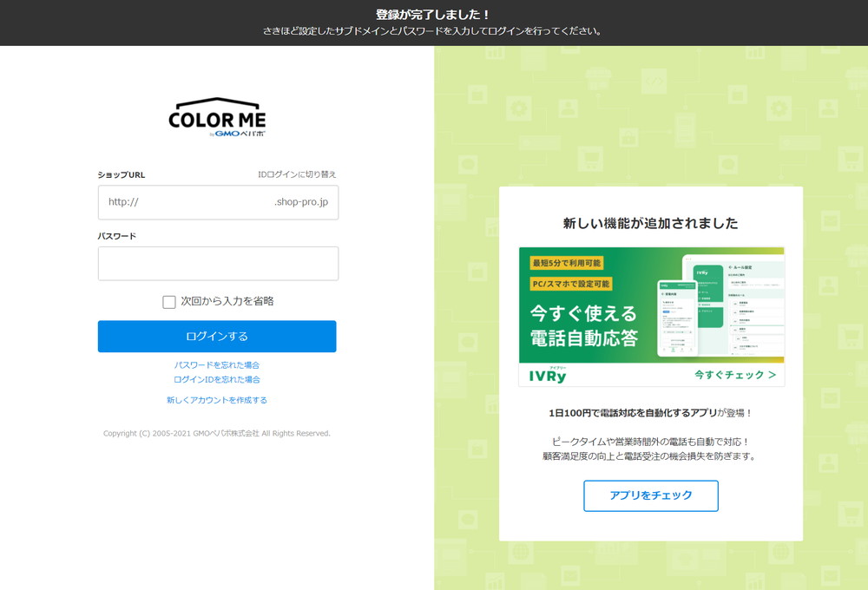Image resolution: width=868 pixels, height=590 pixels.
Task: Click the IVRy 電話自動応答 banner image
Action: [x=652, y=317]
